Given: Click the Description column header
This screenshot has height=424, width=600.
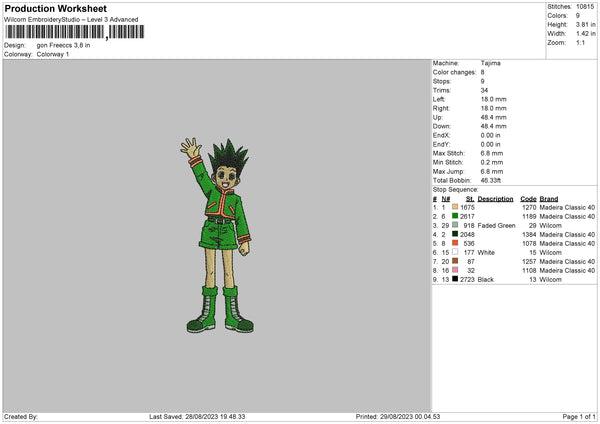Looking at the screenshot, I should (495, 198).
